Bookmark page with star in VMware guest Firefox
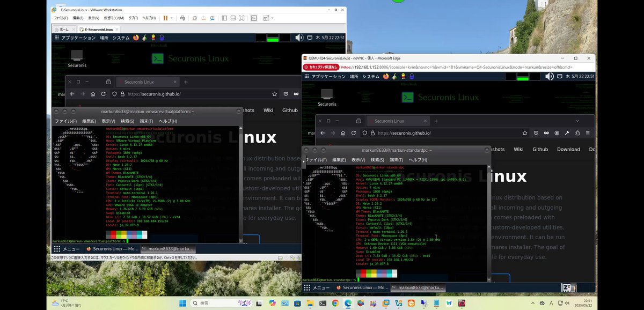Viewport: 644px width, 310px height. [275, 94]
